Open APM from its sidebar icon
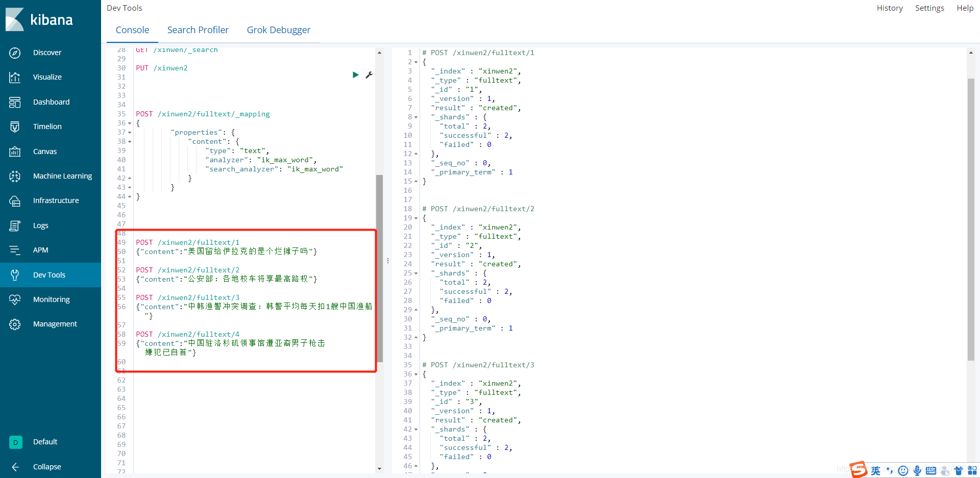 click(15, 250)
